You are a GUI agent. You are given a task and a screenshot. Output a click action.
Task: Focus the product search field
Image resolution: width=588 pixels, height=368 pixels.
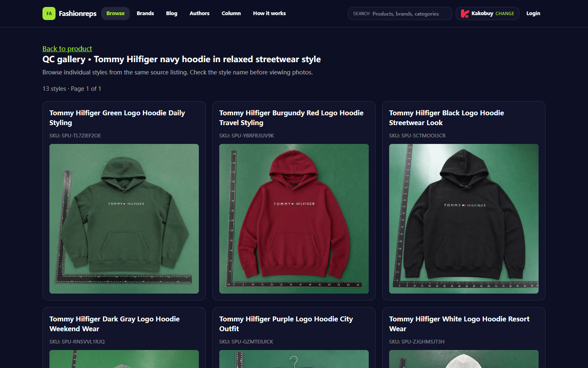click(400, 13)
